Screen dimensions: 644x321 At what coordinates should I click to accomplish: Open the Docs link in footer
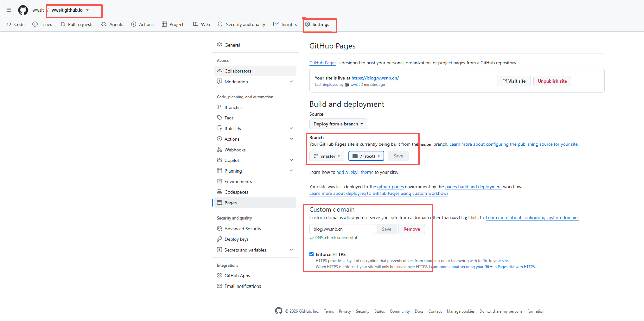click(x=419, y=311)
